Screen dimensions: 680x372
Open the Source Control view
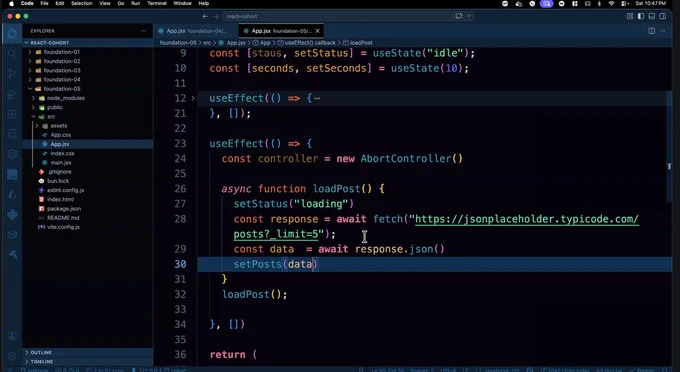(12, 73)
